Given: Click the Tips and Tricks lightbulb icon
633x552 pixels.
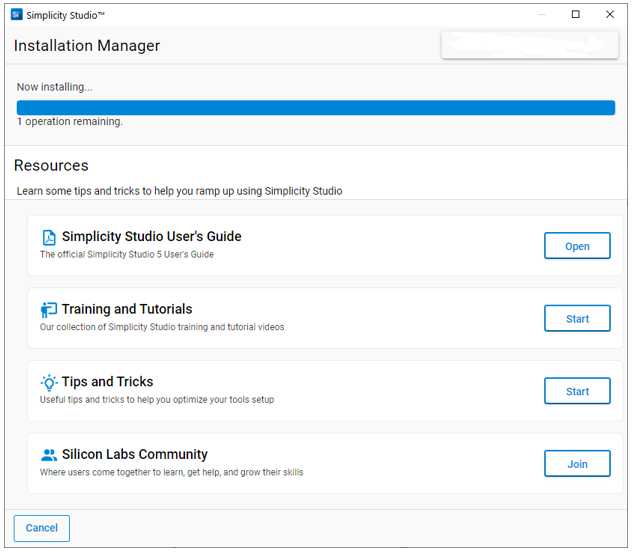Looking at the screenshot, I should click(x=49, y=383).
